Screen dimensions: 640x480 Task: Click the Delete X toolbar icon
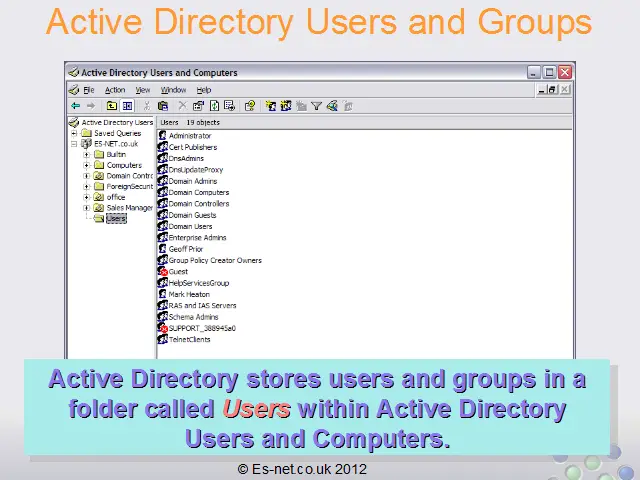click(x=182, y=106)
